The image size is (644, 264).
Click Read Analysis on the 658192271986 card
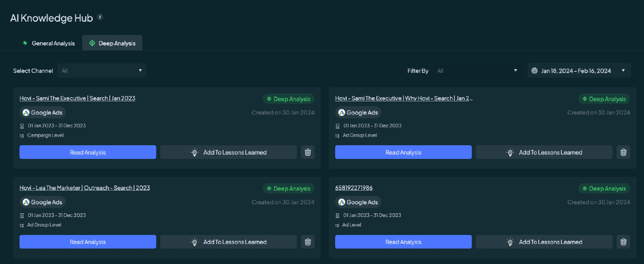[x=403, y=242]
